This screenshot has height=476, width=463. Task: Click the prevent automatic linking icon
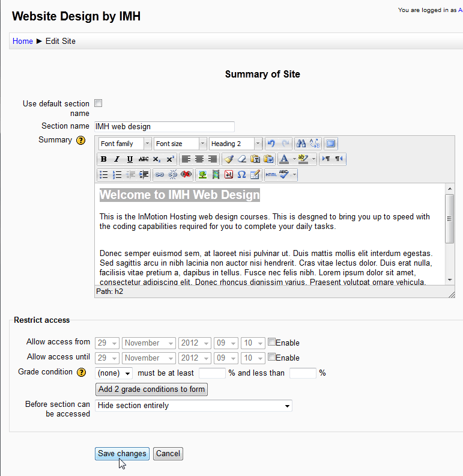tap(186, 174)
